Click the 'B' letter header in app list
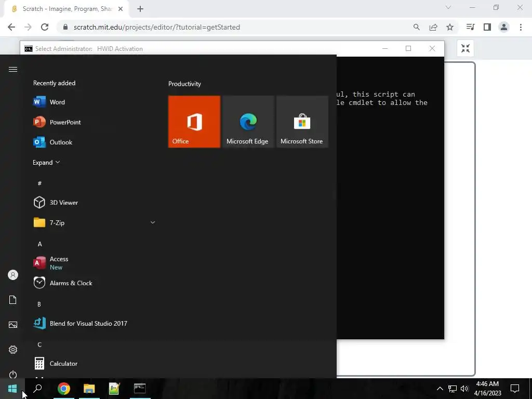 [x=39, y=304]
